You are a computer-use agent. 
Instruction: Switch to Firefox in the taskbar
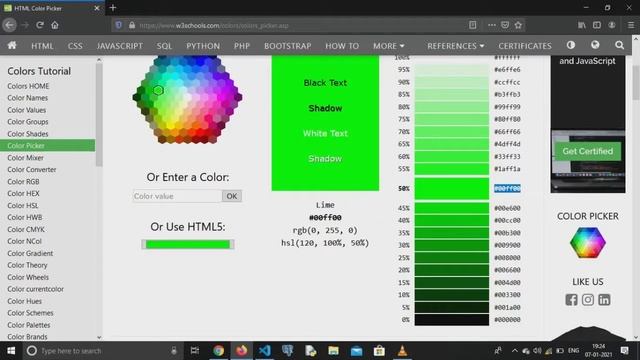(242, 351)
